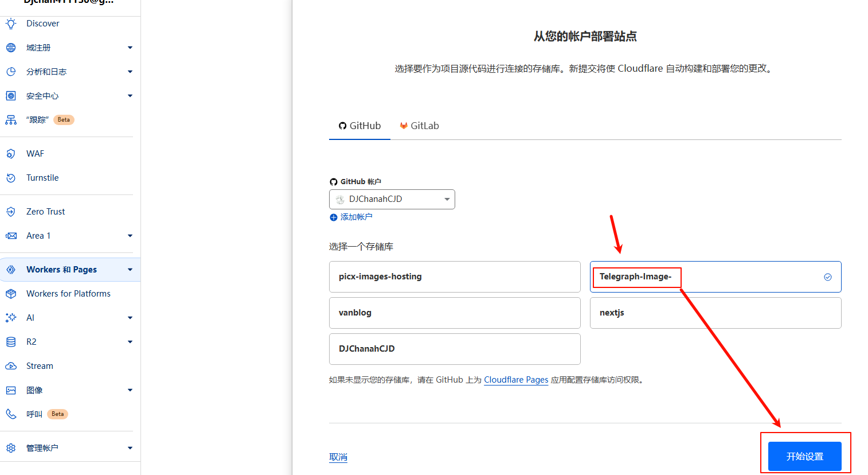Screen dimensions: 868x475
Task: Click the globe icon for 域注册
Action: pos(11,48)
